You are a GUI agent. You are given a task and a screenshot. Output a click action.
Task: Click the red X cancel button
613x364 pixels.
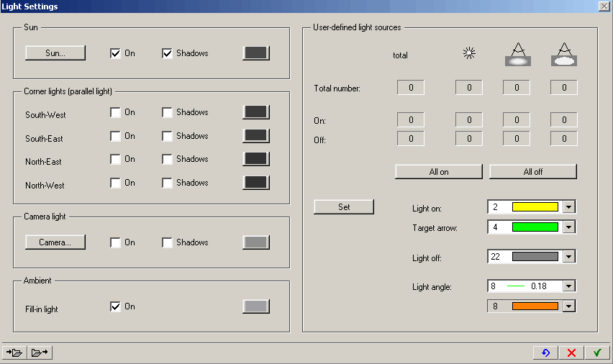coord(571,352)
